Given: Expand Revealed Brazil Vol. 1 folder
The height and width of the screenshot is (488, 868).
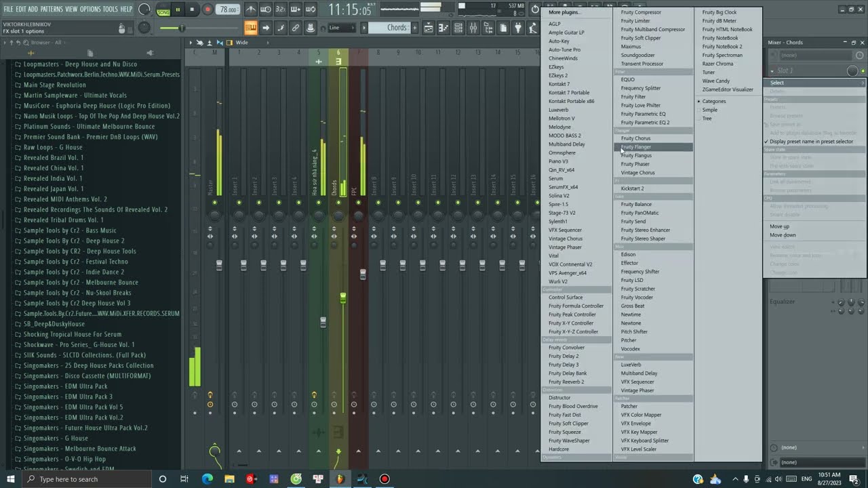Looking at the screenshot, I should (54, 158).
